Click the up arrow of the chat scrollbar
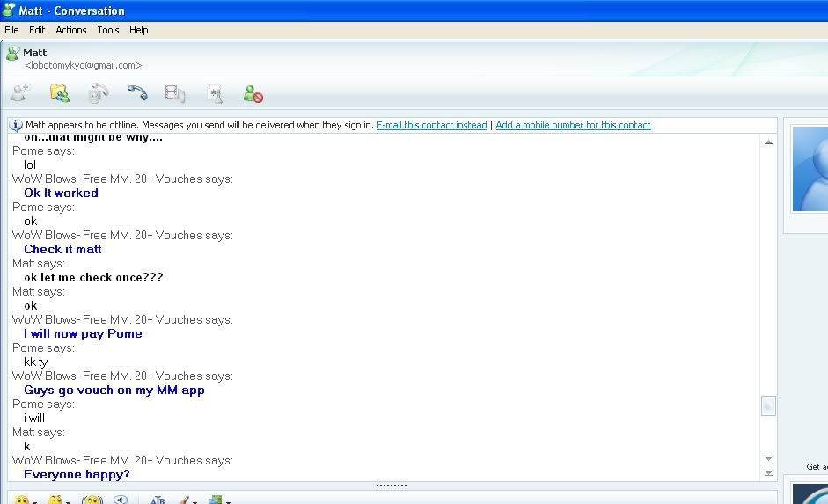Screen dimensions: 828x504 pos(768,142)
